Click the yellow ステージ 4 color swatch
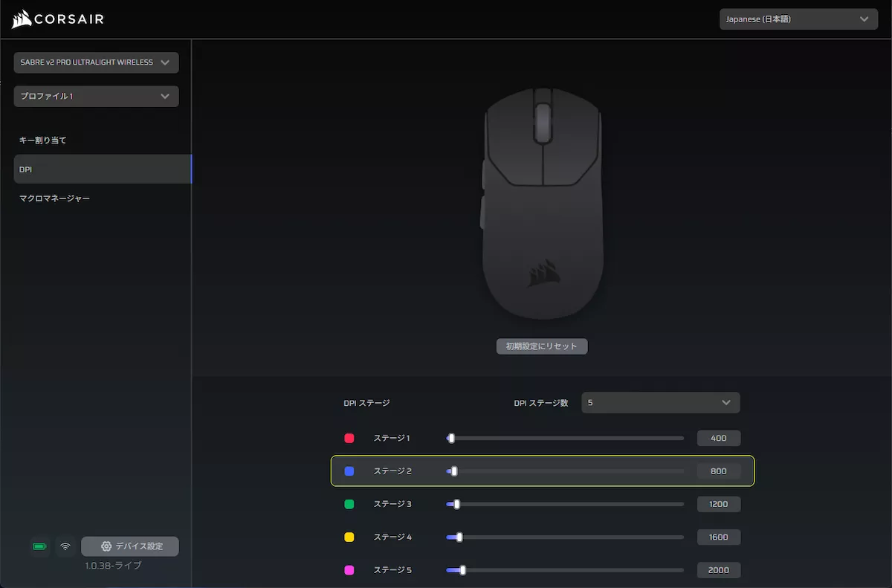The width and height of the screenshot is (892, 588). click(x=349, y=537)
